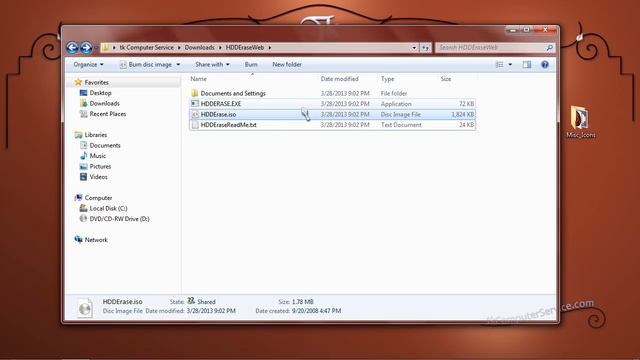Select HDDEraseReadMe.txt file icon
The image size is (640, 360).
click(x=195, y=125)
